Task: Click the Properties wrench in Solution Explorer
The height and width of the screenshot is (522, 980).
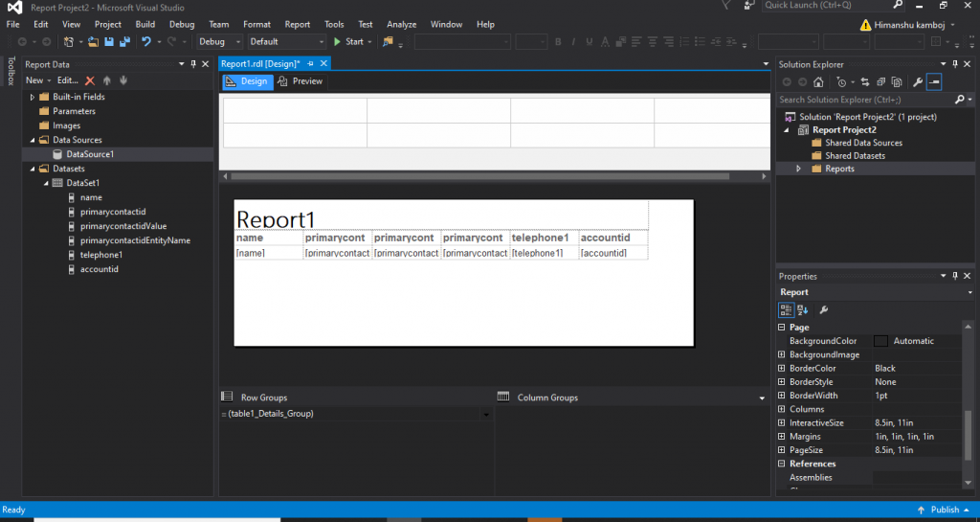Action: click(917, 82)
